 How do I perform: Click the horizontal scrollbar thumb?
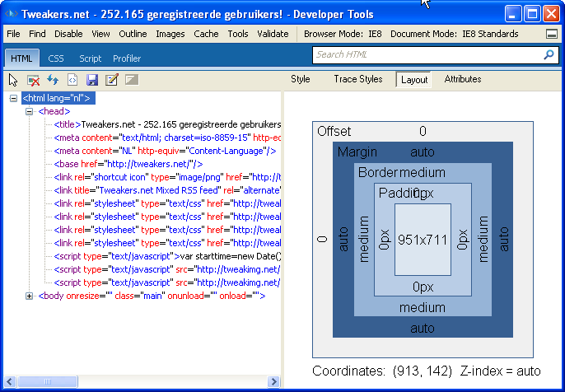(x=47, y=381)
